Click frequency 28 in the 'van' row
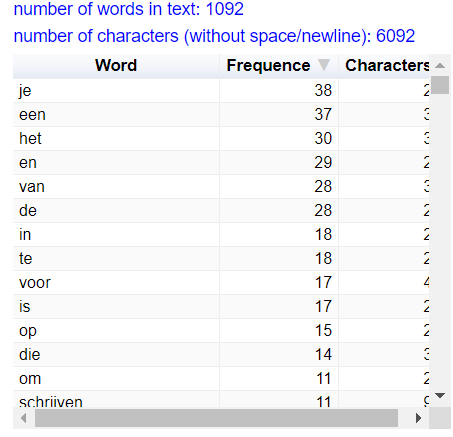453x437 pixels. (323, 187)
